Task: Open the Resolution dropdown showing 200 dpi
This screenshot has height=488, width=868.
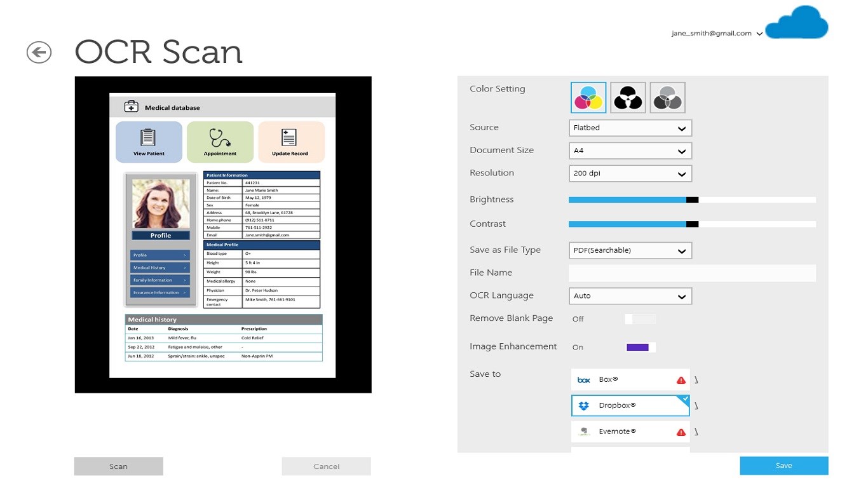Action: point(630,173)
